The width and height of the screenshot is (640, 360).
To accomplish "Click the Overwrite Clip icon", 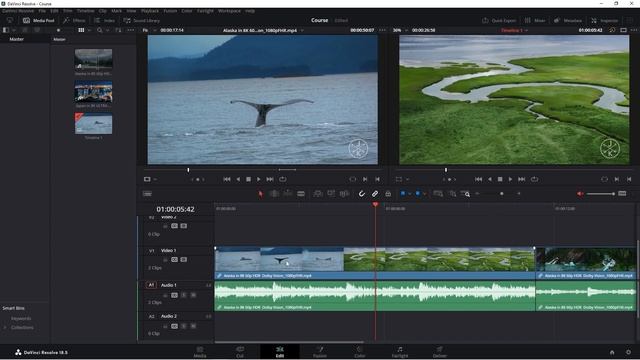I will tap(331, 194).
